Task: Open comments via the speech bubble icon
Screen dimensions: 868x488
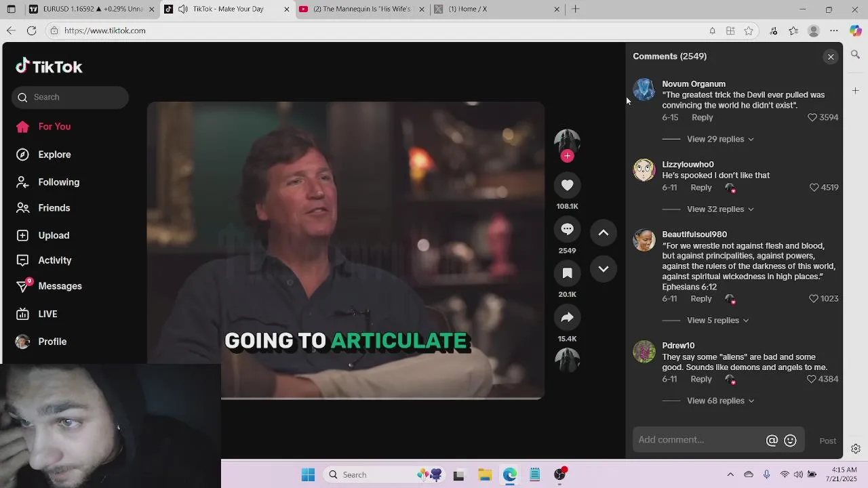Action: pyautogui.click(x=567, y=229)
